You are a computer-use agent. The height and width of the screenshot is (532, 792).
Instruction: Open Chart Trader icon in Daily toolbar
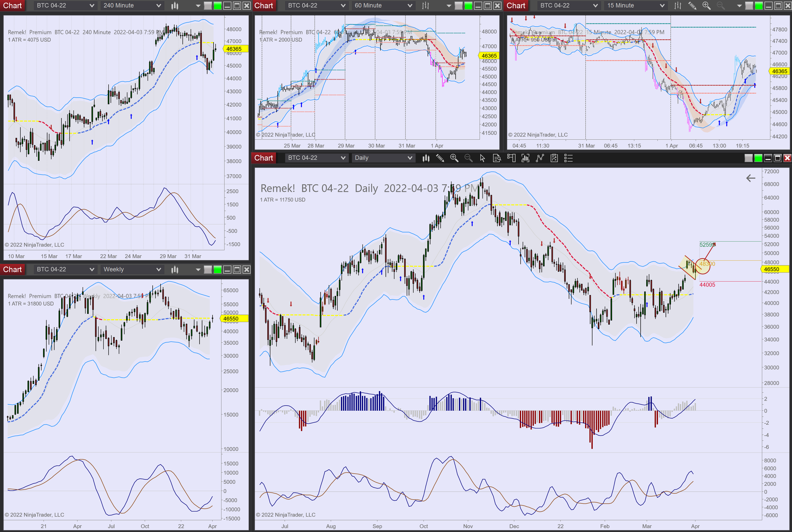coord(511,158)
